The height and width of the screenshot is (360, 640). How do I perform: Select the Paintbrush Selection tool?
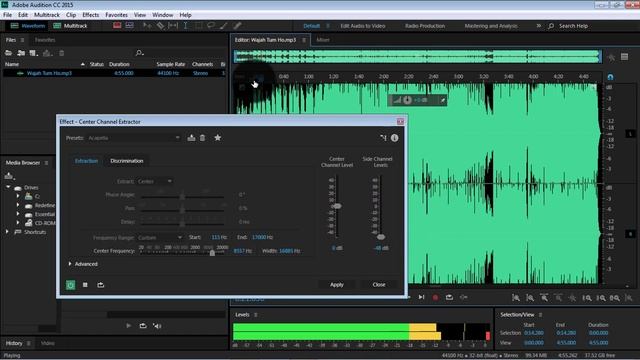pos(224,26)
